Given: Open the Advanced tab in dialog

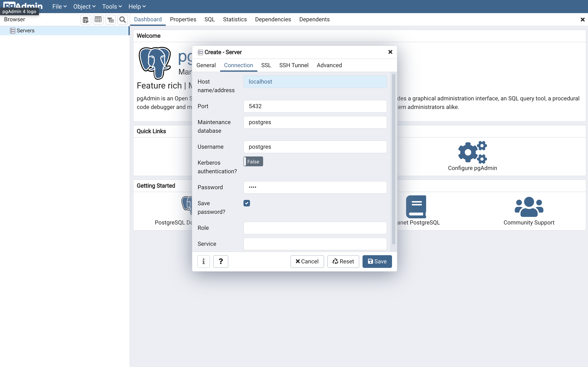Looking at the screenshot, I should (329, 65).
